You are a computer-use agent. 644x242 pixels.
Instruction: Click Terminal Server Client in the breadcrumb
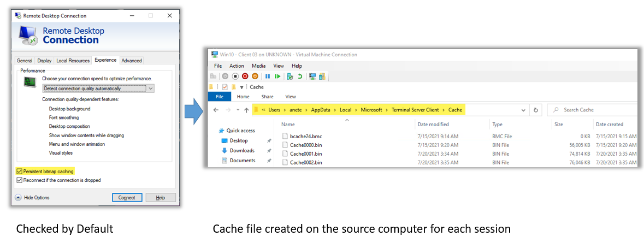[x=415, y=110]
